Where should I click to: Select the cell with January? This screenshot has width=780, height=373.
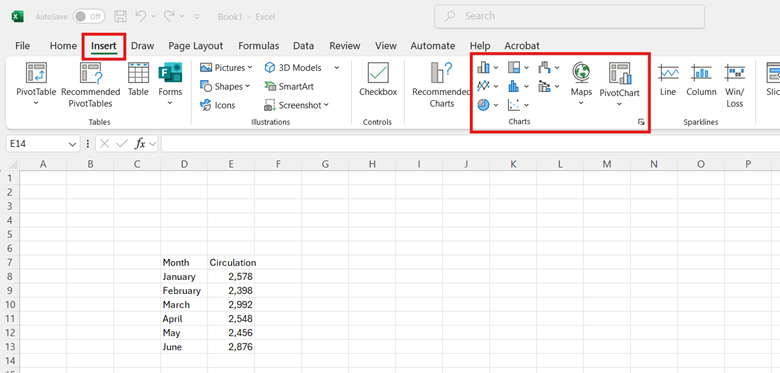(184, 277)
